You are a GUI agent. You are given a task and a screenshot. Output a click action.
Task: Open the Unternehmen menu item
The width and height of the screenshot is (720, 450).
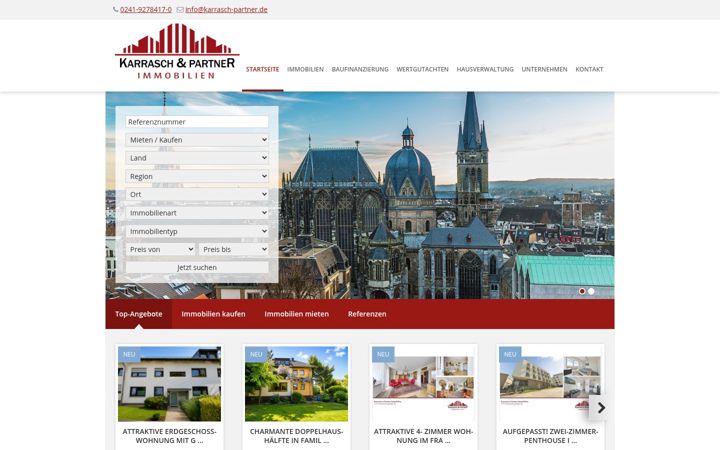(544, 69)
